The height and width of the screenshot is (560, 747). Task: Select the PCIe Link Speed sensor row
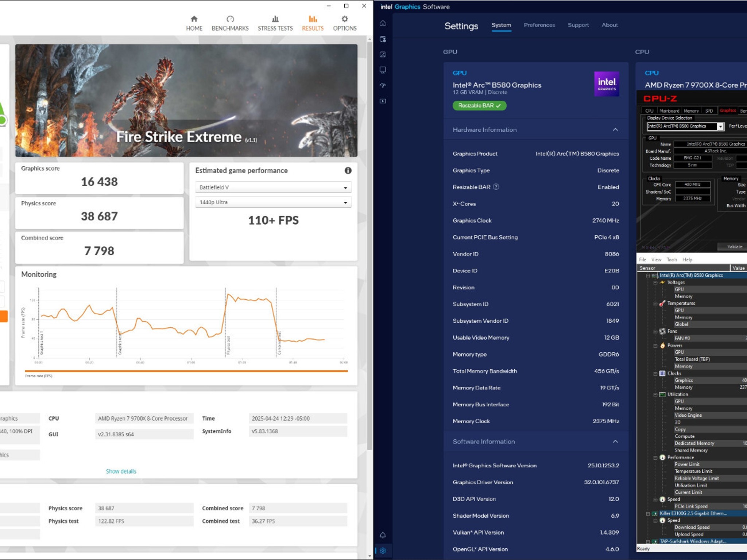pyautogui.click(x=691, y=506)
